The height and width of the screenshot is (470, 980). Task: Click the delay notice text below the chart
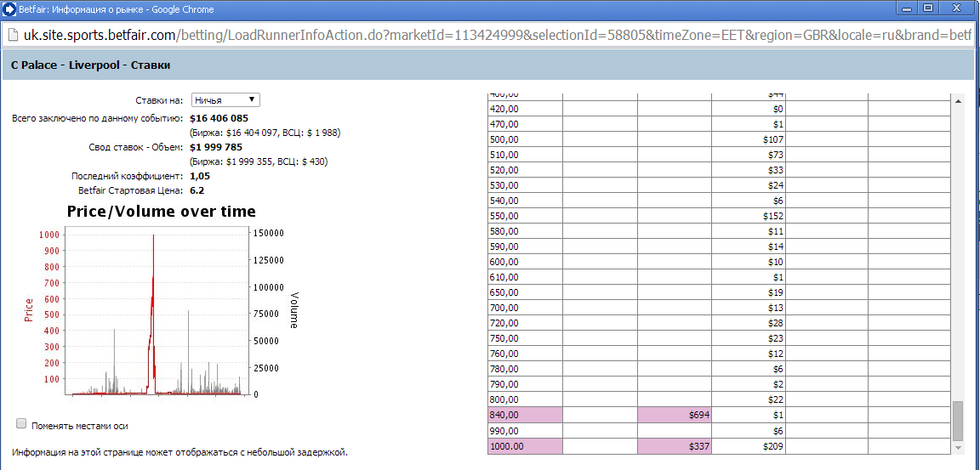179,451
